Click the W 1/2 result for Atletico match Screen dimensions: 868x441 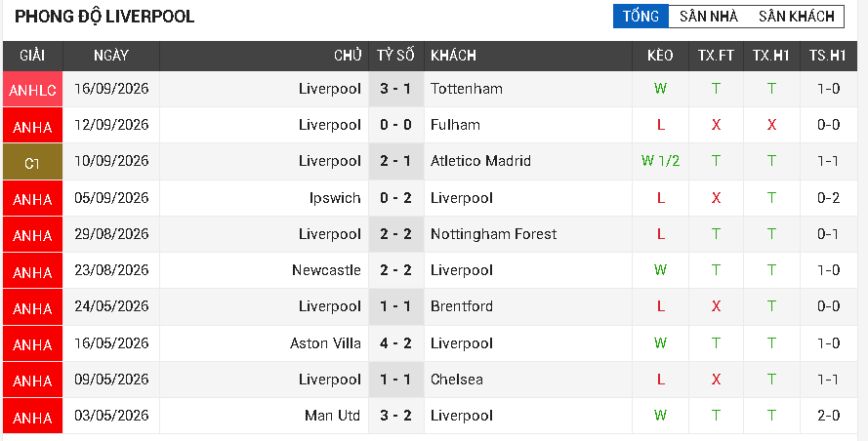[660, 161]
